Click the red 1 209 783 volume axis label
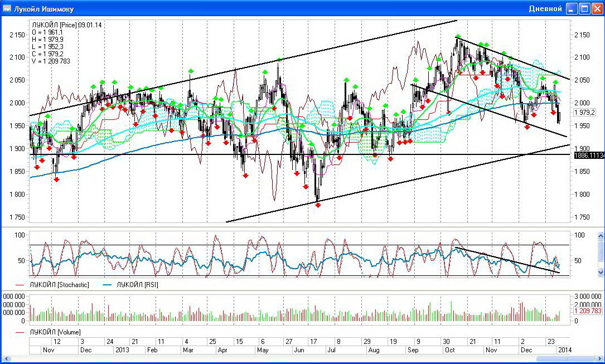Image resolution: width=605 pixels, height=364 pixels. point(588,311)
